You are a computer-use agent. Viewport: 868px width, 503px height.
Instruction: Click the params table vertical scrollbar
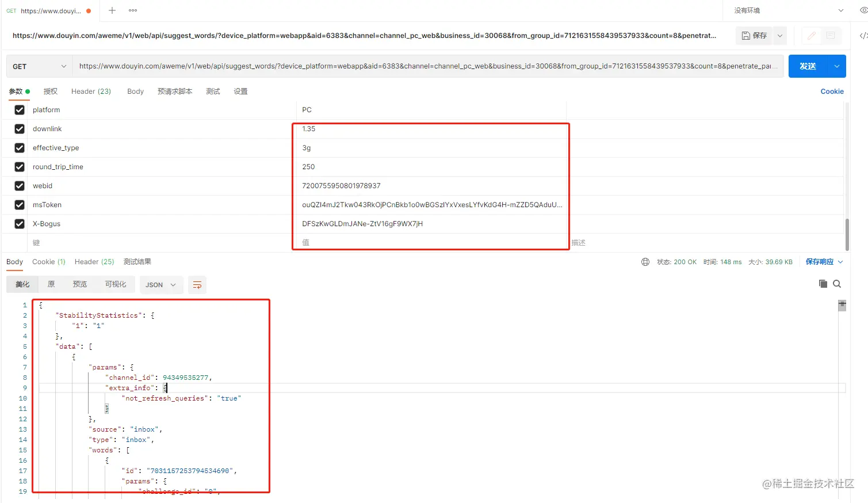(x=847, y=235)
